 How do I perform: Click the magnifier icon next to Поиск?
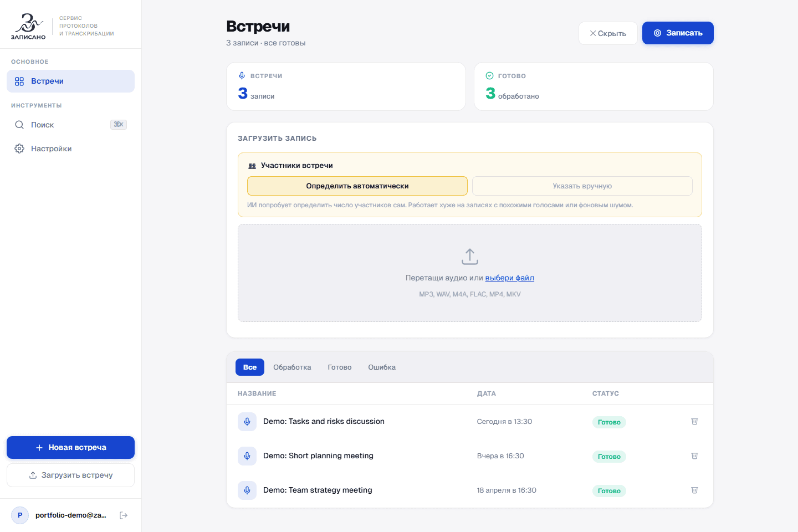pos(19,125)
